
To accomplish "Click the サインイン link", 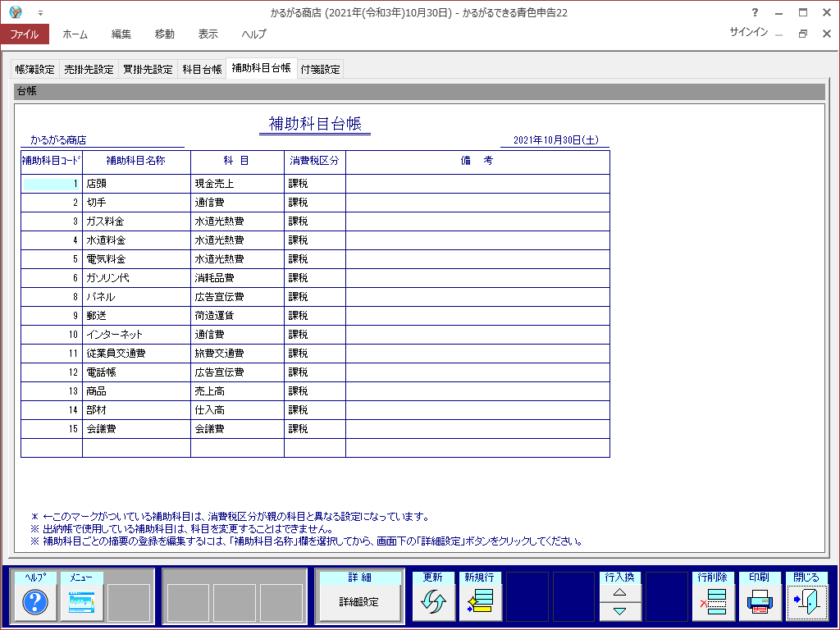I will click(x=749, y=32).
